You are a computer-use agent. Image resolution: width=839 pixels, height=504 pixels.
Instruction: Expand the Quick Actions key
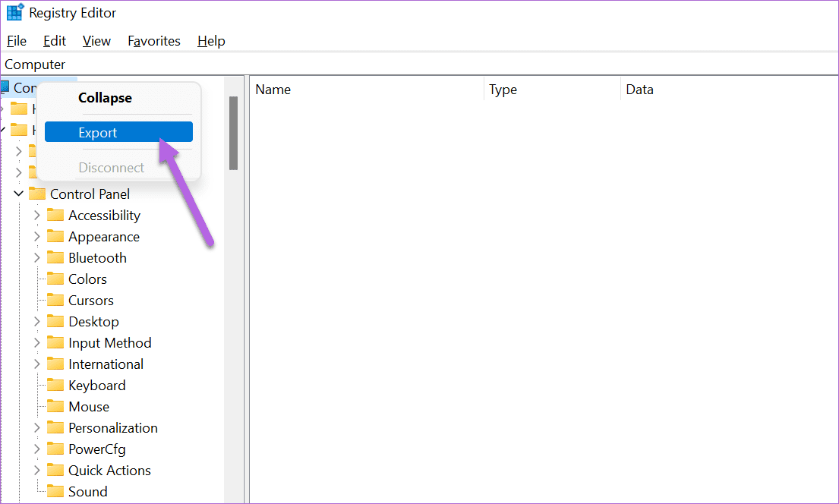(37, 471)
